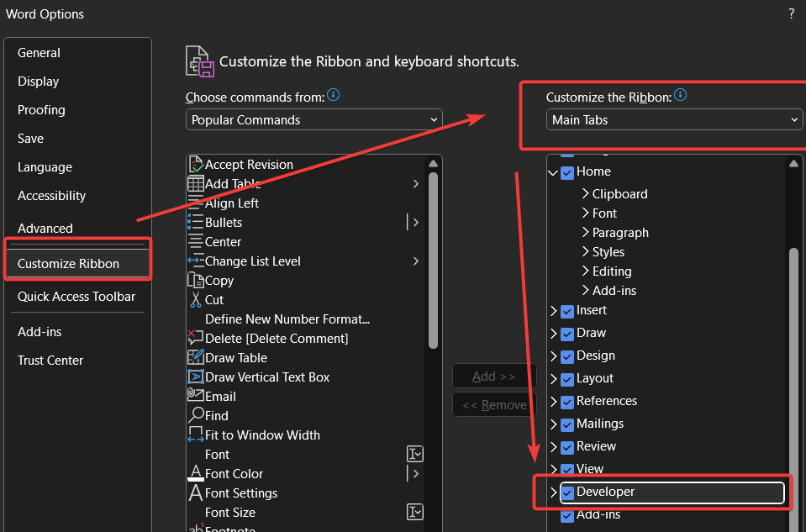The image size is (806, 532).
Task: Open the Main Tabs dropdown
Action: click(674, 119)
